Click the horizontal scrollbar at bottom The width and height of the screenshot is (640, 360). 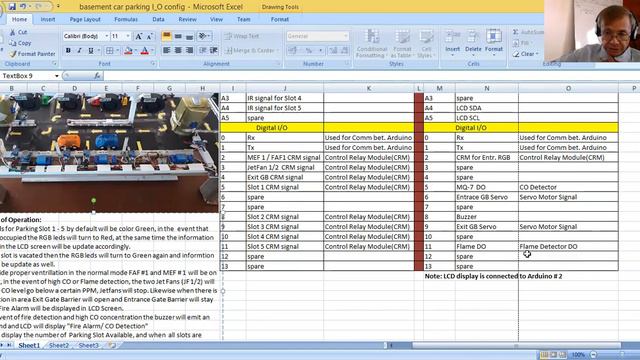[516, 345]
